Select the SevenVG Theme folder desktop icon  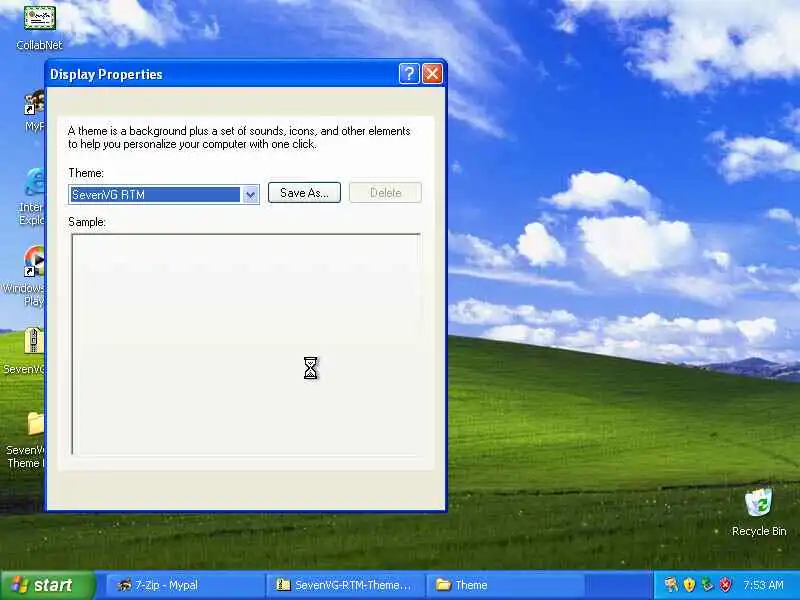[x=26, y=440]
